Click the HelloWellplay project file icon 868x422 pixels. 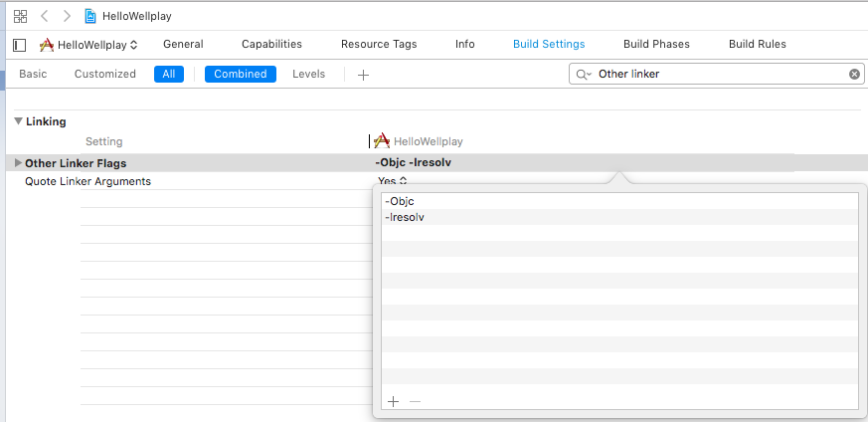[91, 16]
